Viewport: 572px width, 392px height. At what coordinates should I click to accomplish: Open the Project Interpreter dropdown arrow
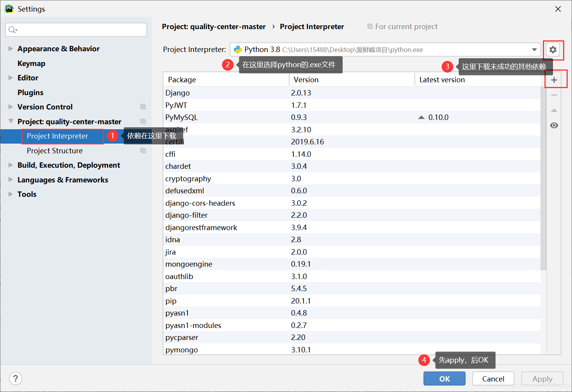[x=534, y=50]
